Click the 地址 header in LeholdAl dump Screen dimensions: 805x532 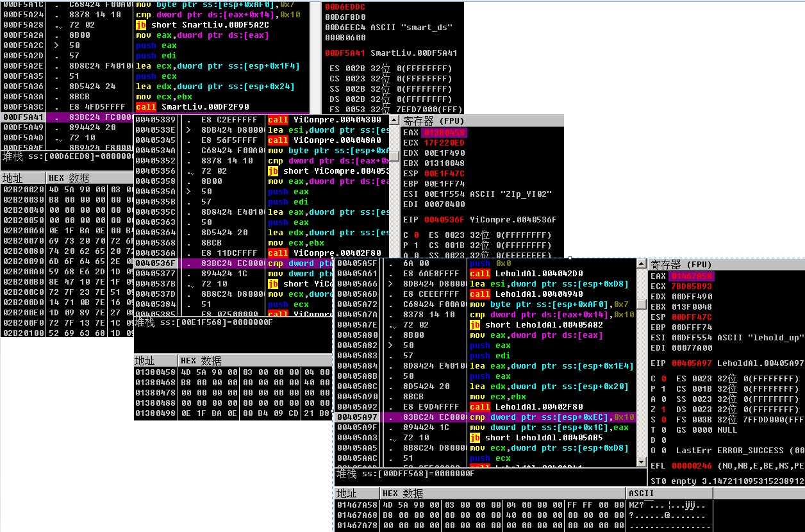pos(357,493)
